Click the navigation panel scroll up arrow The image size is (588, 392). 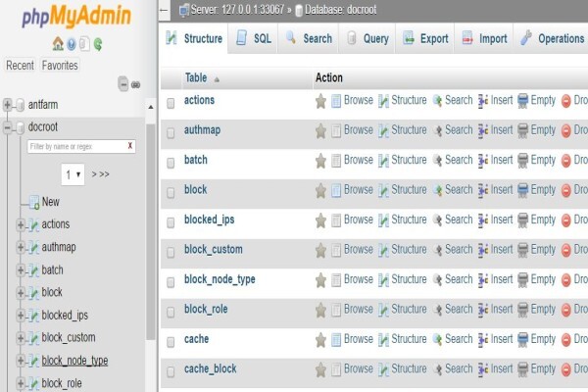tap(150, 107)
